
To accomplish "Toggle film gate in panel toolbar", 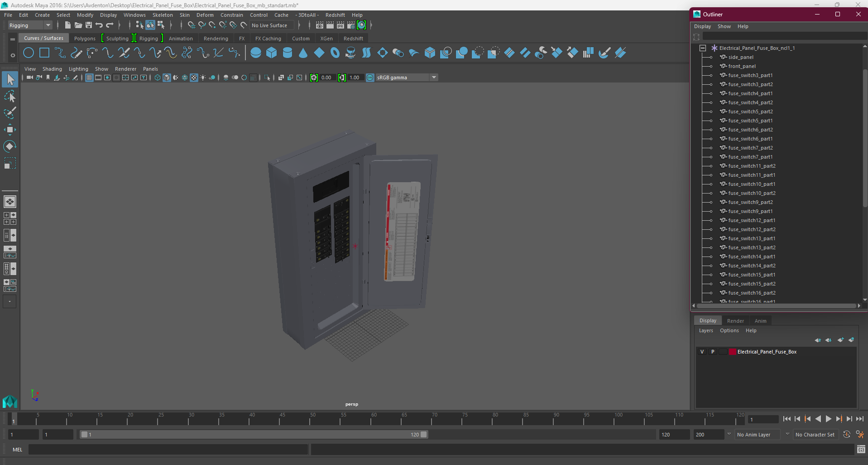I will tap(98, 78).
